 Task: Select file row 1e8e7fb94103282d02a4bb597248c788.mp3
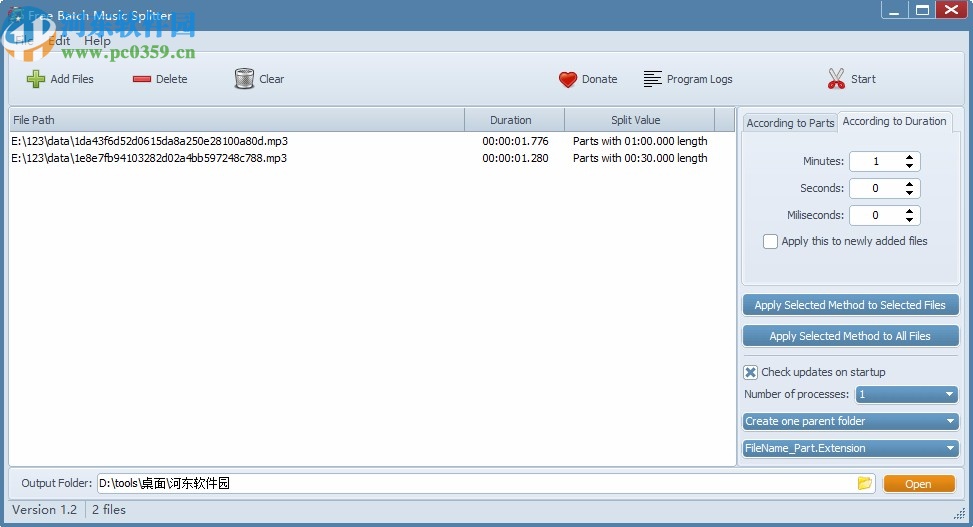coord(372,158)
